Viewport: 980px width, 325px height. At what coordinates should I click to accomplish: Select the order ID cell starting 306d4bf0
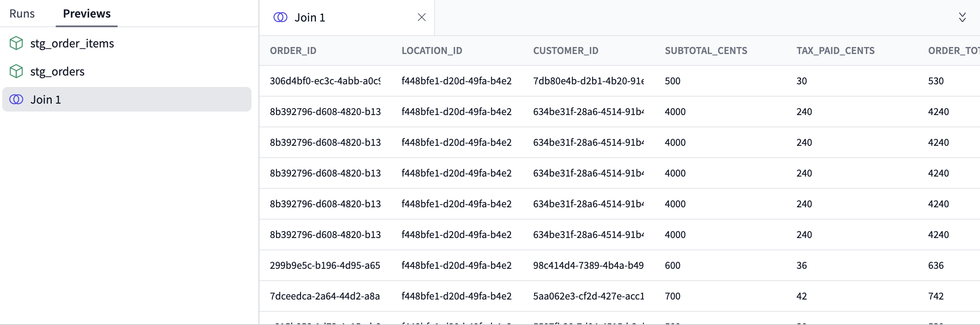[325, 81]
